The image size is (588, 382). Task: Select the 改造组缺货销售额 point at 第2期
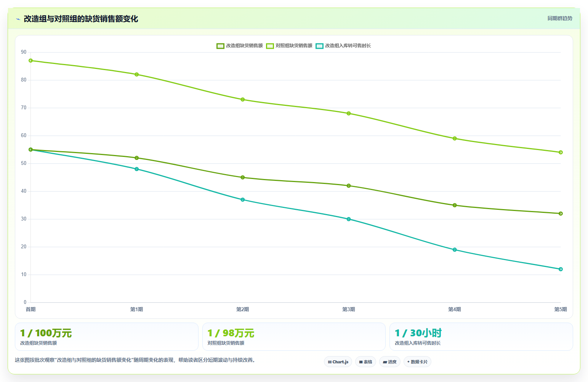pos(243,177)
